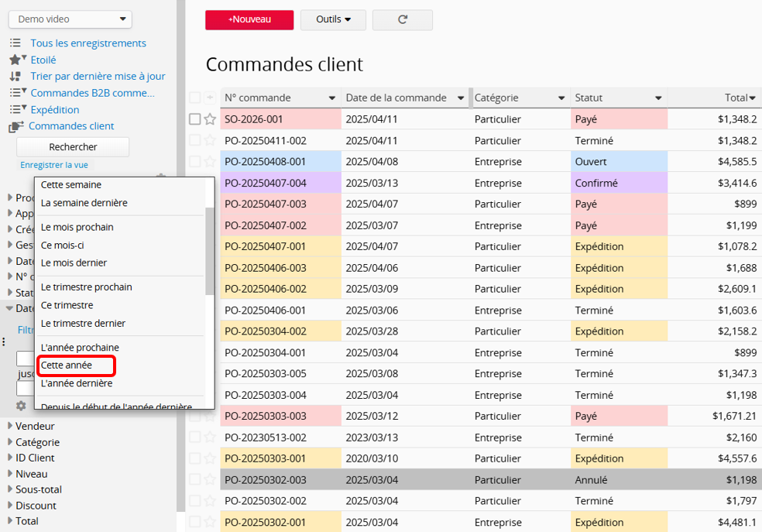Click the list icon beside Expédition view
The height and width of the screenshot is (532, 762).
[x=17, y=109]
